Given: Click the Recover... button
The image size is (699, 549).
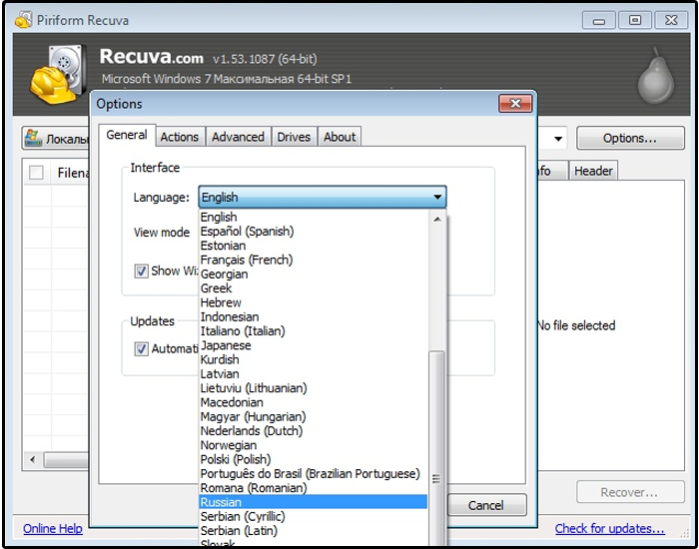Looking at the screenshot, I should pyautogui.click(x=630, y=492).
